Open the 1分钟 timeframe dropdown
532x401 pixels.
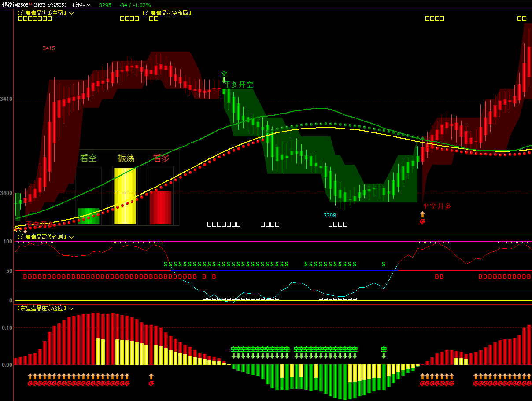coord(81,5)
